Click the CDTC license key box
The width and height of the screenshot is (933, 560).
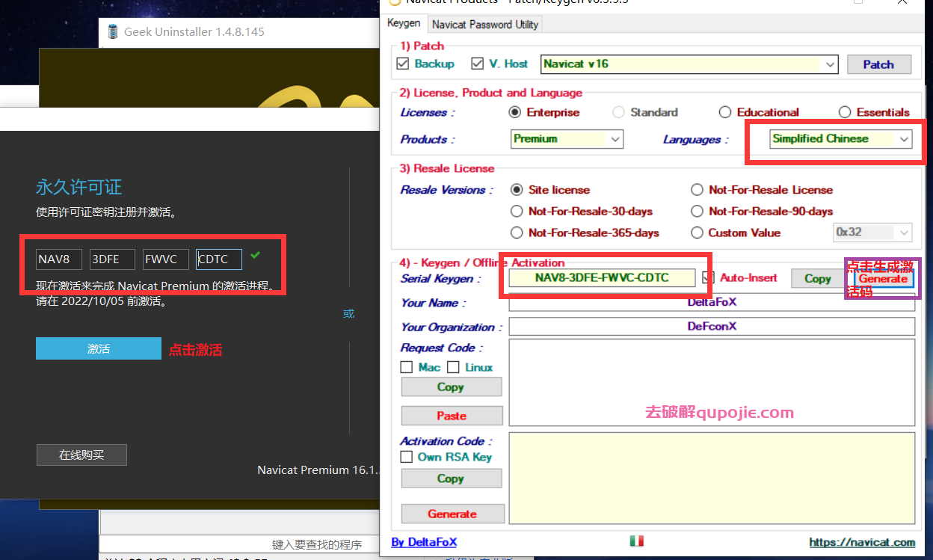tap(219, 259)
